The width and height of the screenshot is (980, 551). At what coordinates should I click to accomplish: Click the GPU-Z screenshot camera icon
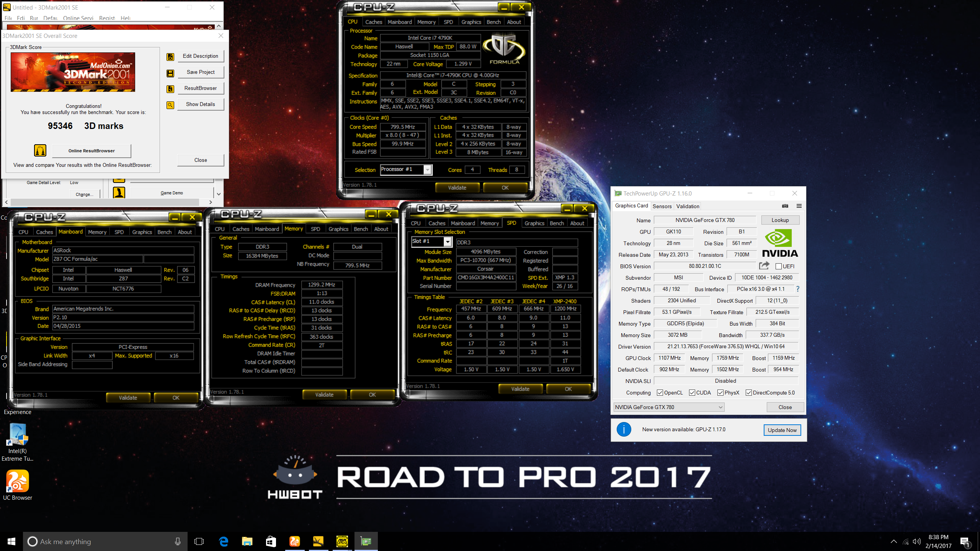[785, 206]
